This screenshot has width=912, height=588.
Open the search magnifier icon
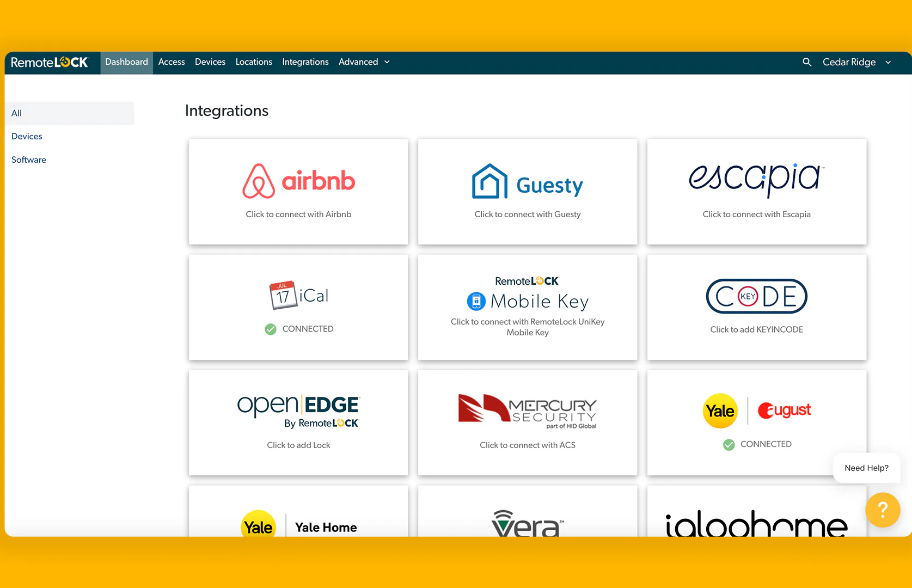[807, 62]
